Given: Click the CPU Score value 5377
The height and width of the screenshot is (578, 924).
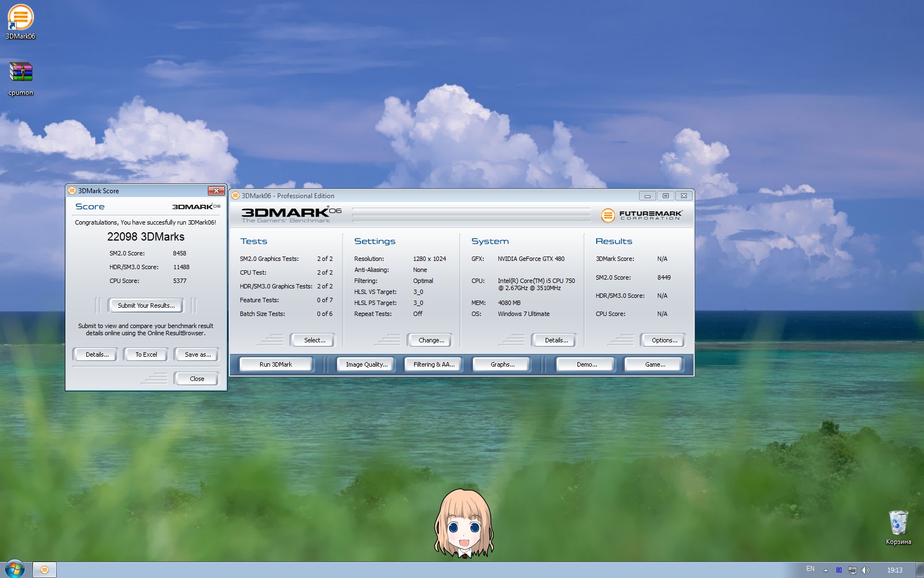Looking at the screenshot, I should 179,281.
